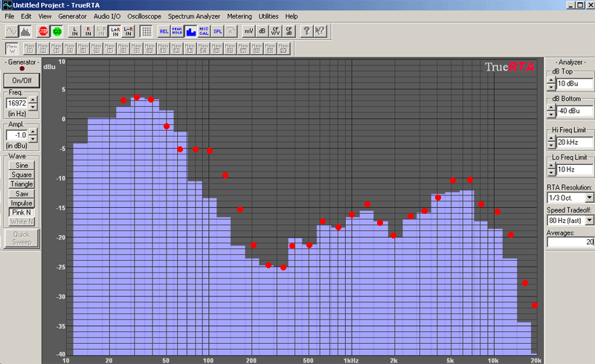Open the Audio I/O menu
This screenshot has width=595, height=364.
point(107,16)
